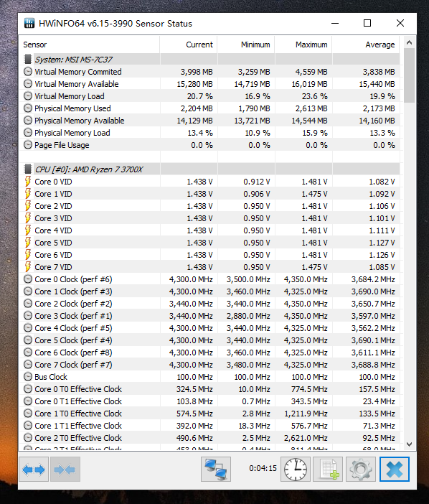The image size is (429, 504).
Task: Click the log file add icon
Action: [328, 470]
